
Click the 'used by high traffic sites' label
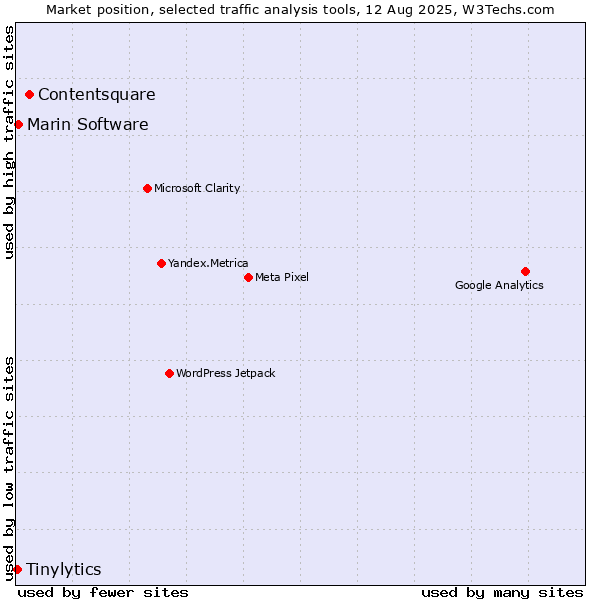coord(8,142)
